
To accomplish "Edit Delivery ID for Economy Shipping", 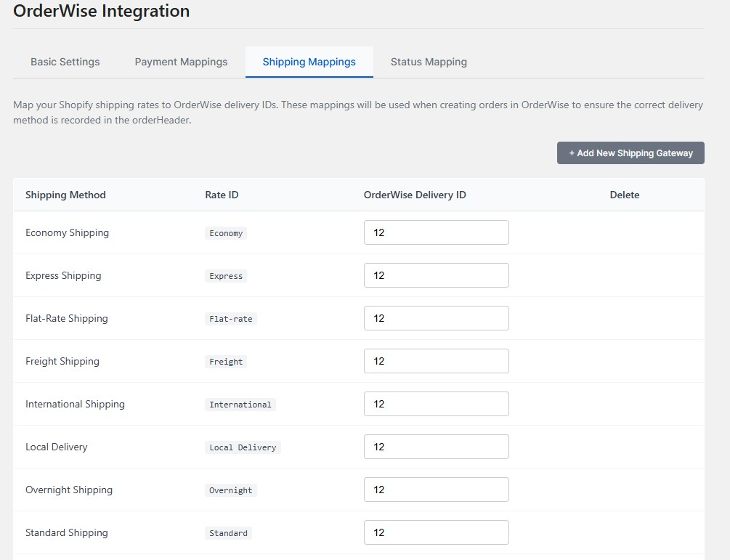I will coord(437,232).
